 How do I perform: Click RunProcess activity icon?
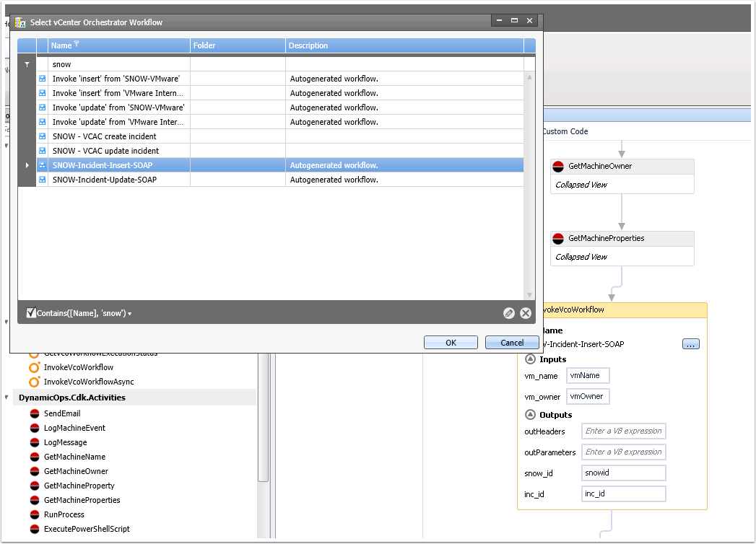(x=34, y=514)
